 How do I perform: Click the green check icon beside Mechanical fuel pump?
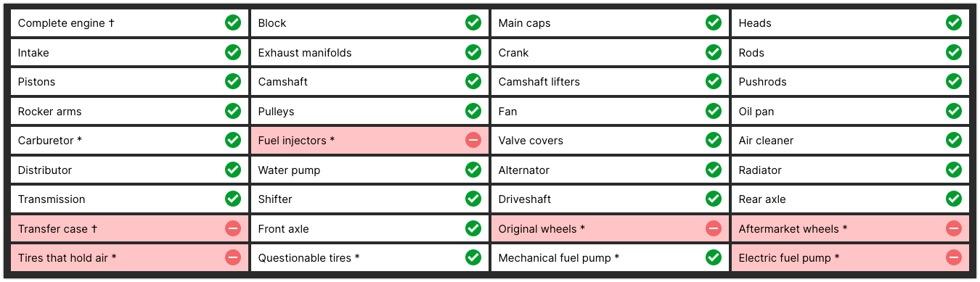click(714, 257)
